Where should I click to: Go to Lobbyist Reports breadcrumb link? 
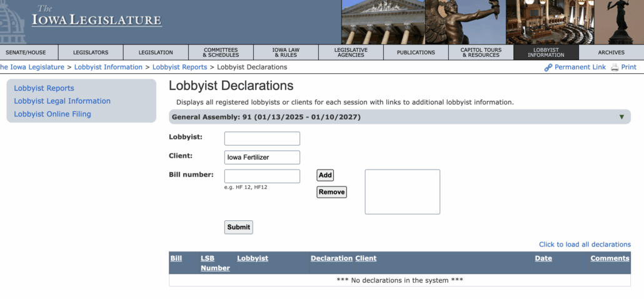click(x=179, y=67)
